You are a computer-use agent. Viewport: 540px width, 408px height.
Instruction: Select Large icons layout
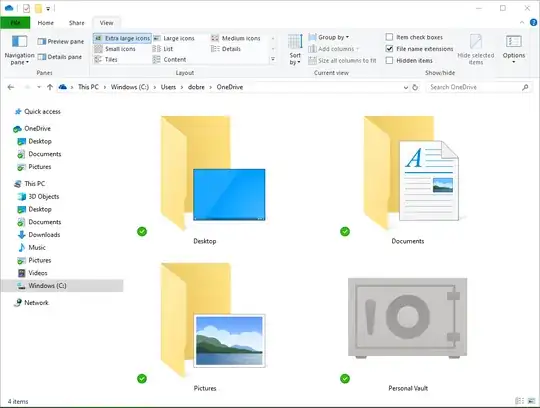(x=174, y=38)
